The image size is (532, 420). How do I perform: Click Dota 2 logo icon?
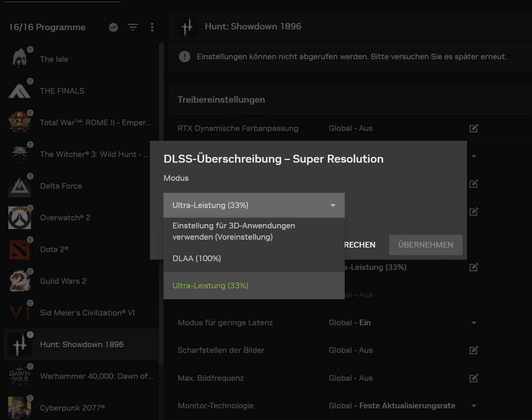pyautogui.click(x=20, y=249)
